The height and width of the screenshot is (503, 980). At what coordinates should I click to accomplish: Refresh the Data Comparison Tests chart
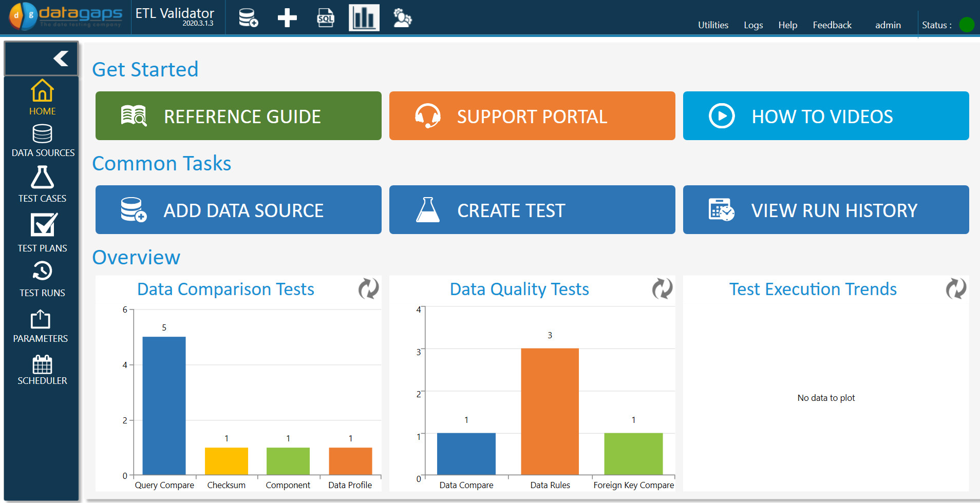click(368, 289)
